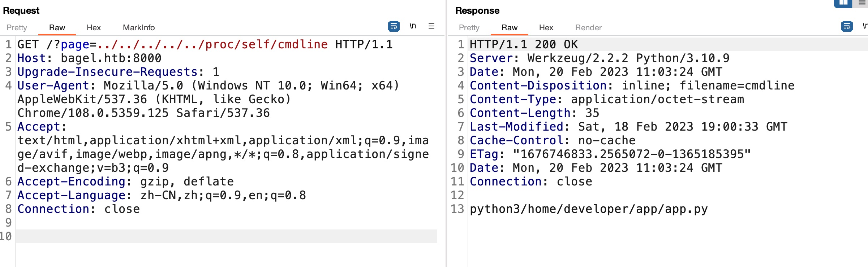Switch to side-by-side layout view icon

843,3
